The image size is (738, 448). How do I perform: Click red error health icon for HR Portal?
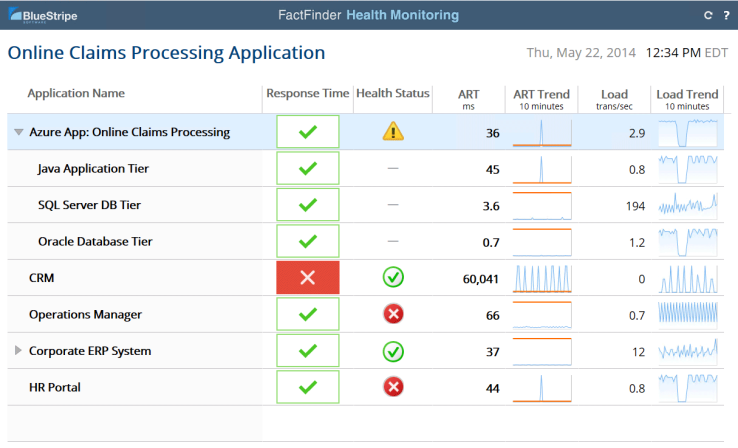[x=393, y=387]
